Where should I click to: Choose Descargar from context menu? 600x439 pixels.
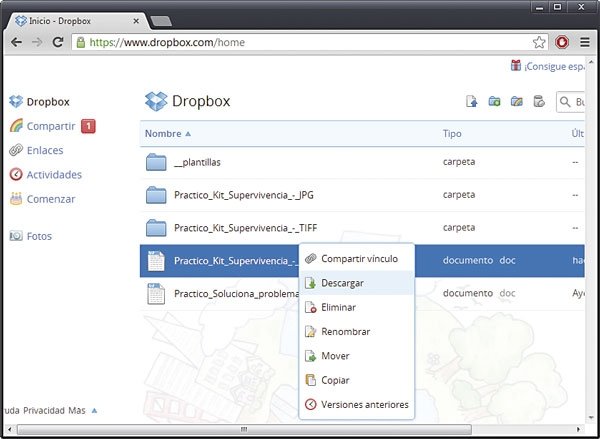click(357, 283)
